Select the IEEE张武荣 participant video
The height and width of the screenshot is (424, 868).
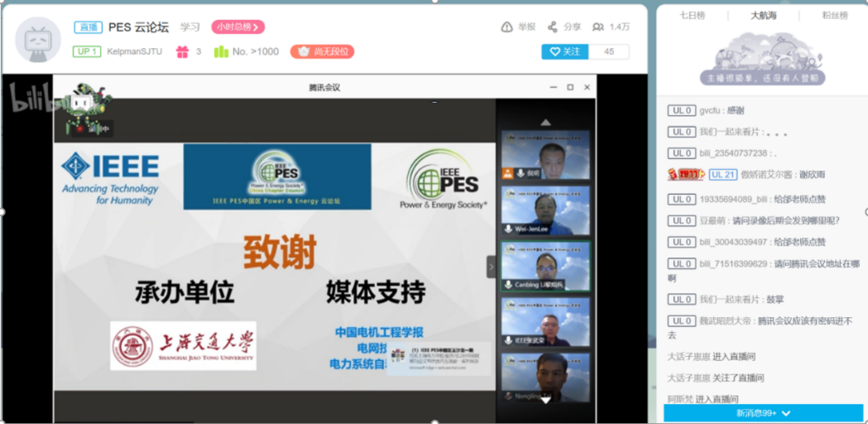click(x=545, y=322)
